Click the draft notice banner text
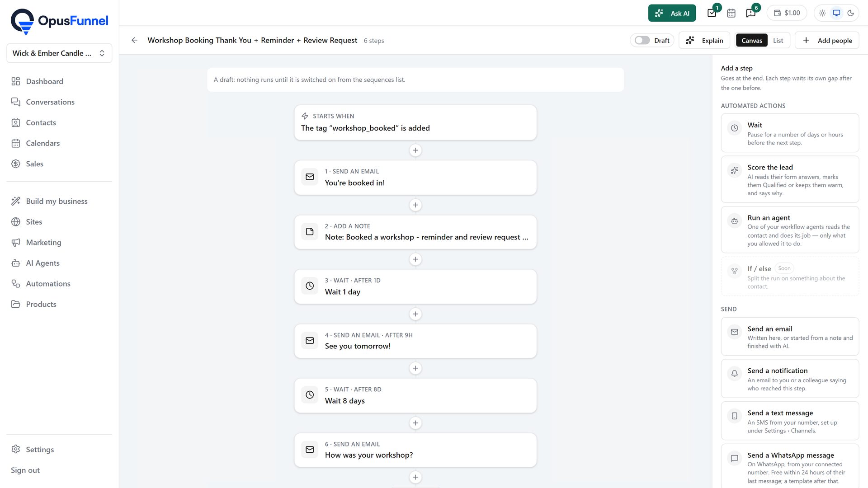This screenshot has height=488, width=868. pos(309,80)
